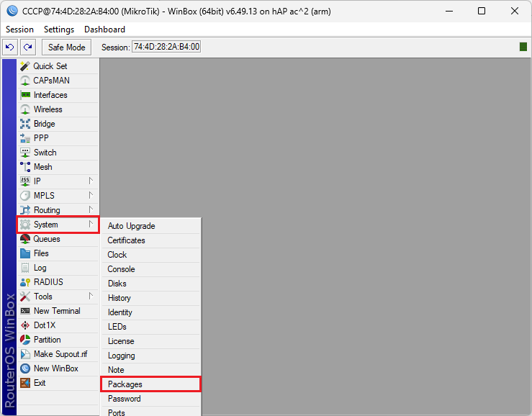
Task: Click the MPLS icon
Action: pyautogui.click(x=25, y=196)
